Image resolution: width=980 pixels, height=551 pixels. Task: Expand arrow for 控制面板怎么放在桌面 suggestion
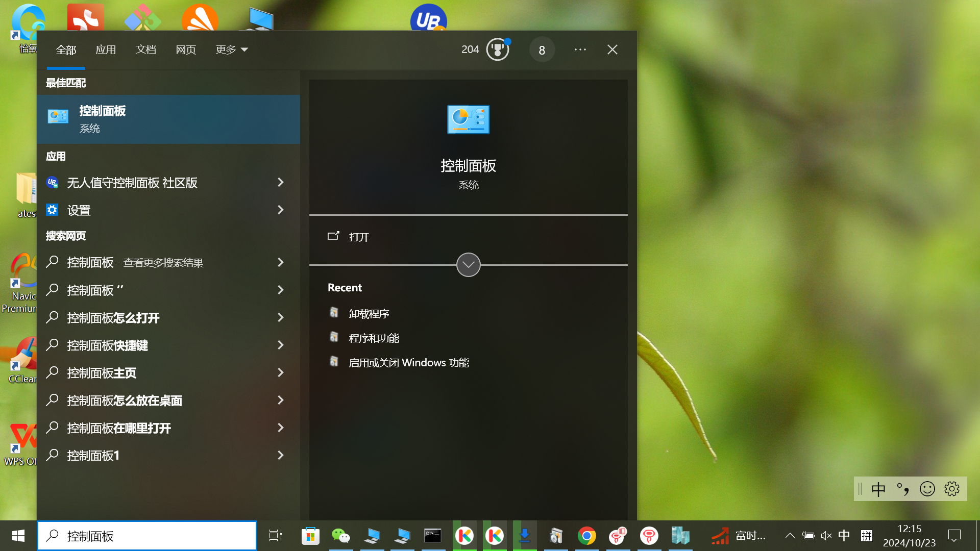280,400
